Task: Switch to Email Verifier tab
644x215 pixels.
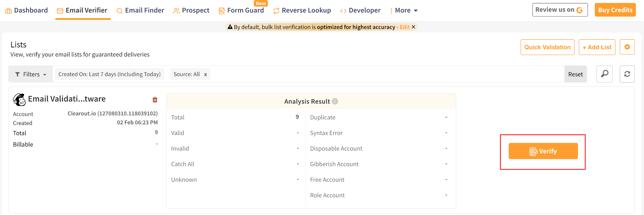Action: pos(83,10)
